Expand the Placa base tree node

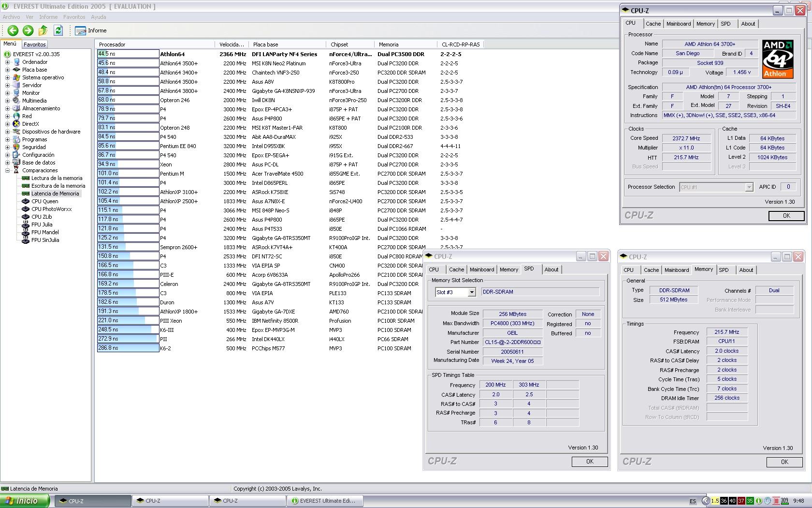click(x=7, y=70)
